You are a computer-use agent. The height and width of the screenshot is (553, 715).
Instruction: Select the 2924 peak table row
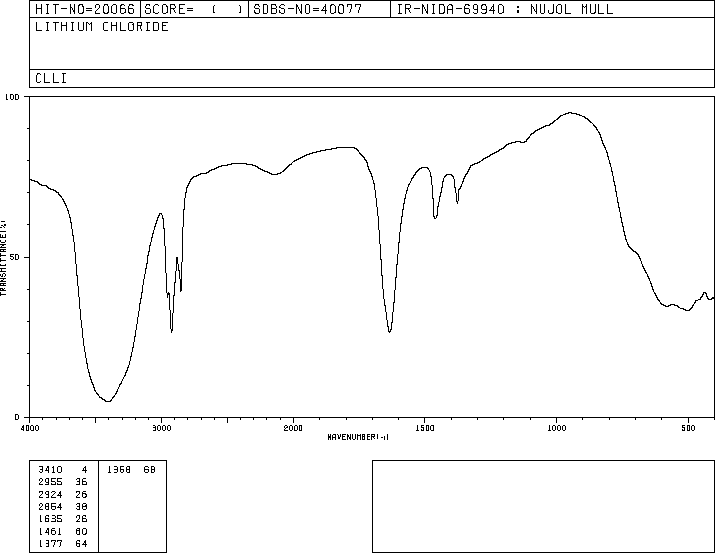(x=63, y=494)
